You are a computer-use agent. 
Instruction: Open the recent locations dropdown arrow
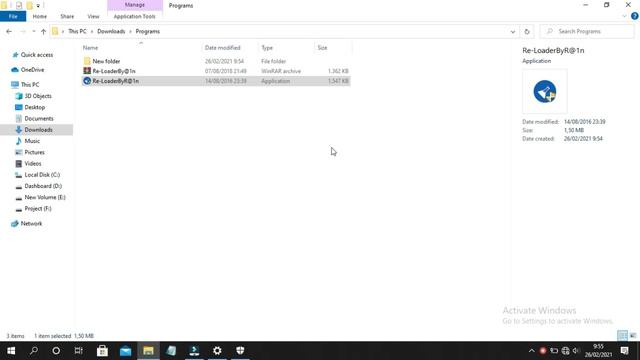tap(33, 31)
